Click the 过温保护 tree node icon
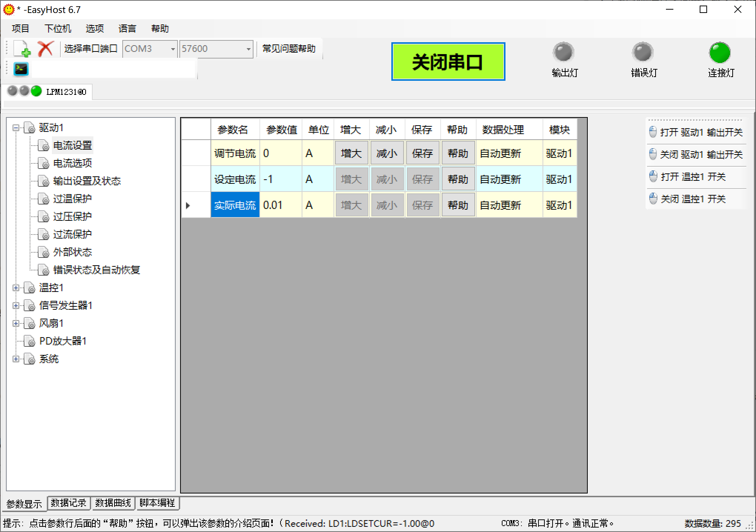Viewport: 756px width, 532px height. (x=44, y=199)
